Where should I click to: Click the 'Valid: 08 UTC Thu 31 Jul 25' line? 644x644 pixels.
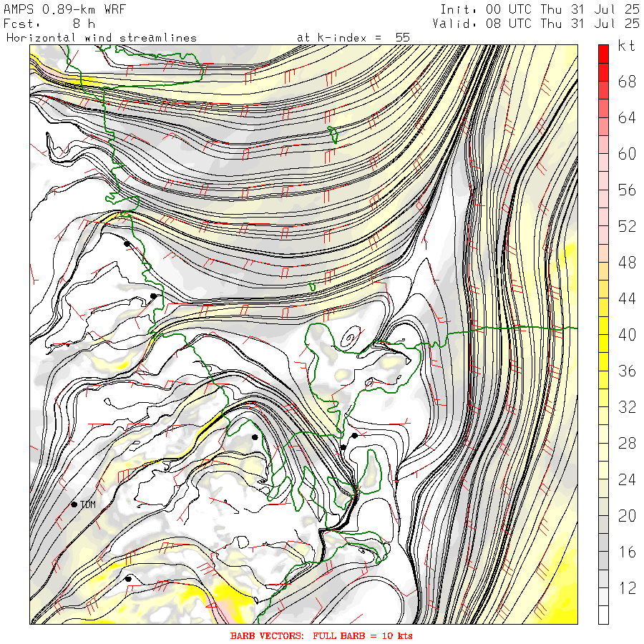click(x=535, y=24)
